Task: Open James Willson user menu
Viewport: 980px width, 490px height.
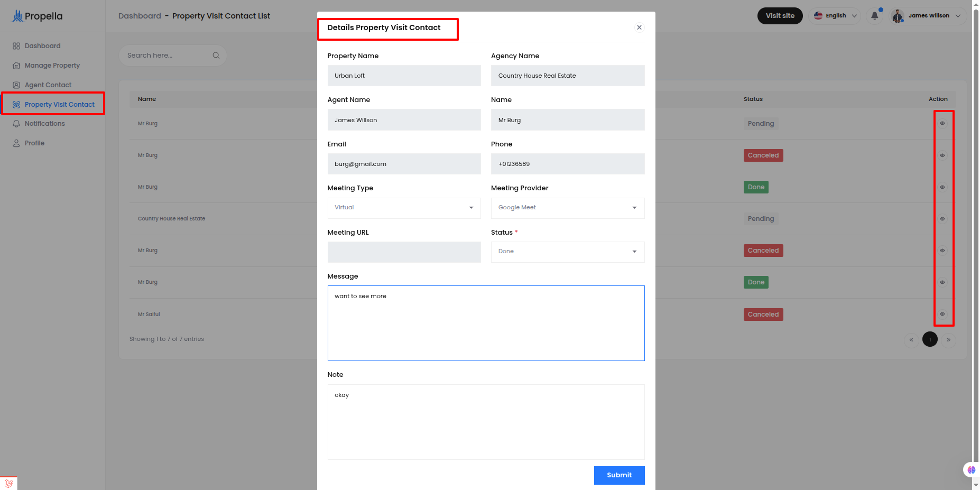Action: click(x=929, y=16)
